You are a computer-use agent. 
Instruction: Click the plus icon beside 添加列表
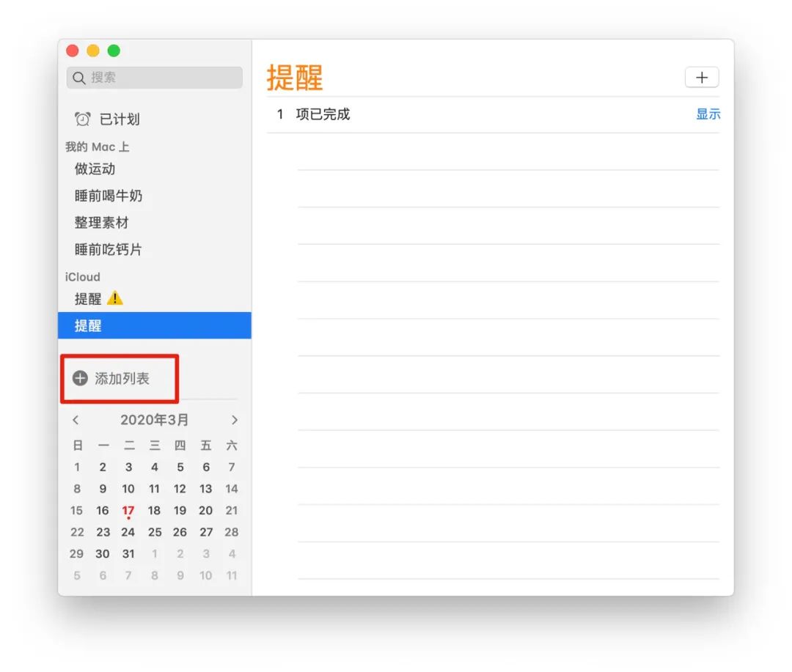(80, 379)
